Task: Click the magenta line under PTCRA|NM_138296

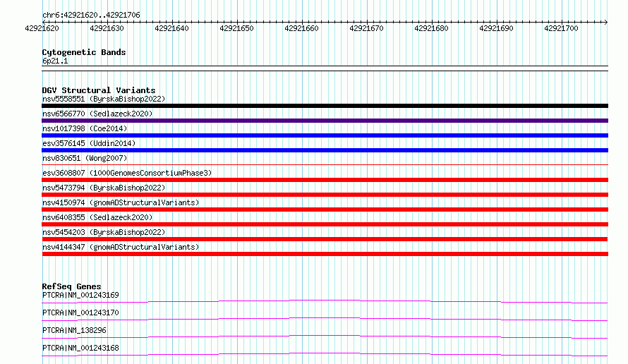Action: point(325,336)
